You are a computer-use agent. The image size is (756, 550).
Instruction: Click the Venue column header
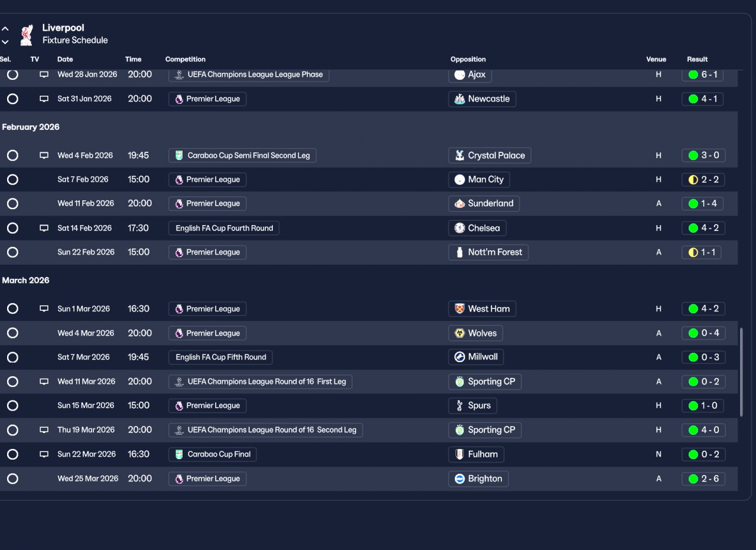(656, 59)
